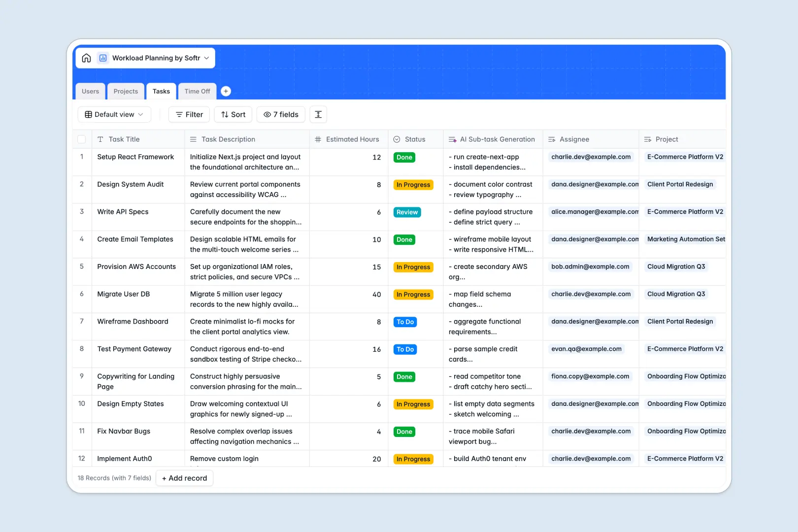
Task: Click the In Progress badge on Migrate User DB
Action: pos(413,294)
